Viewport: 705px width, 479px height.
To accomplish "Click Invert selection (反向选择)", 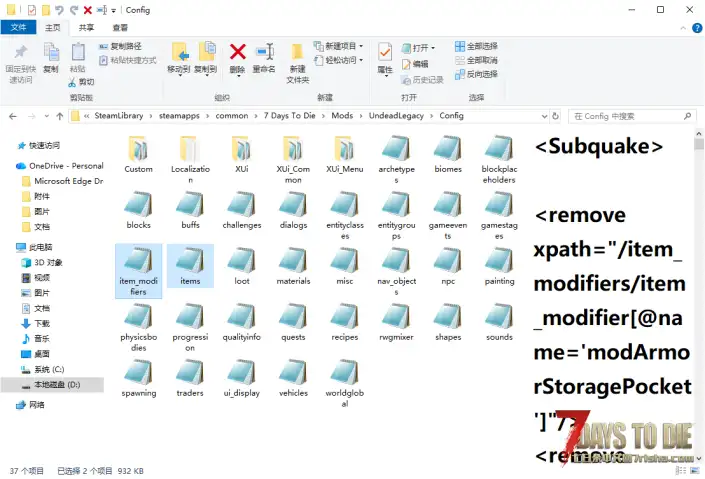I will (x=476, y=74).
